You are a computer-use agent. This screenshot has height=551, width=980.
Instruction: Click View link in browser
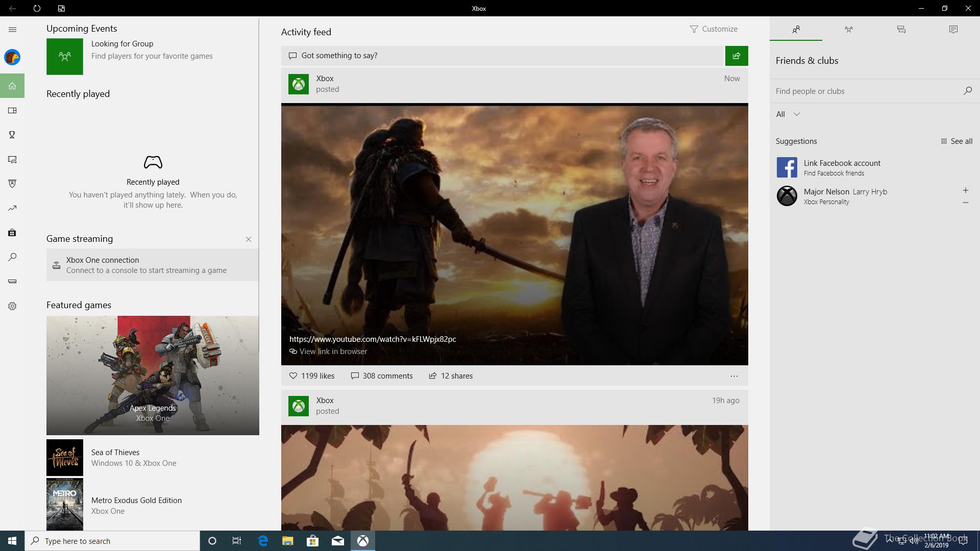[x=328, y=352]
